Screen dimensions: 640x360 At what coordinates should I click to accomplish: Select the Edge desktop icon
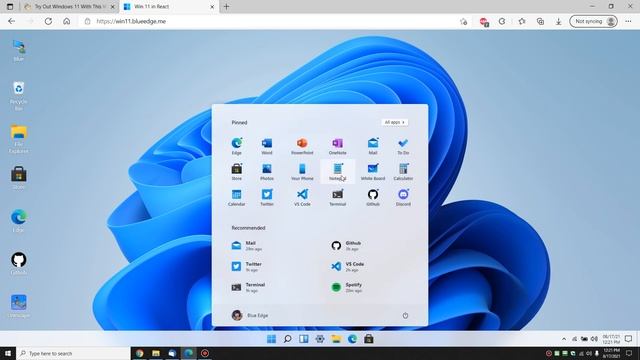(18, 221)
